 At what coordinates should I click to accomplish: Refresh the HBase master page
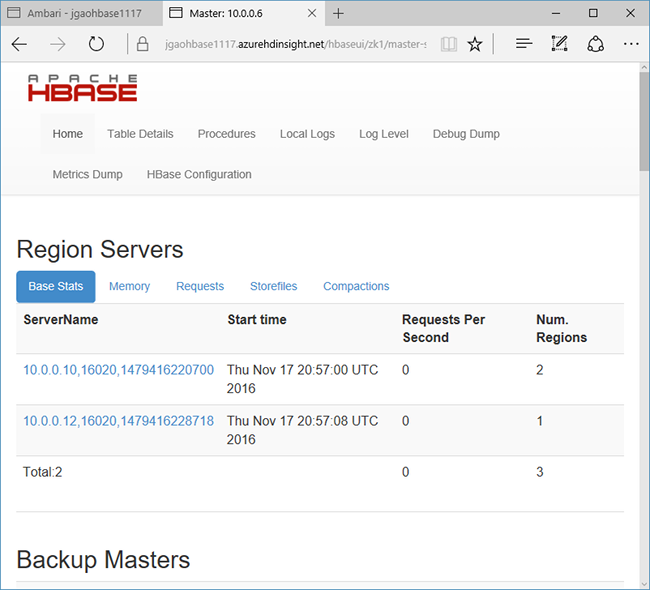point(96,44)
